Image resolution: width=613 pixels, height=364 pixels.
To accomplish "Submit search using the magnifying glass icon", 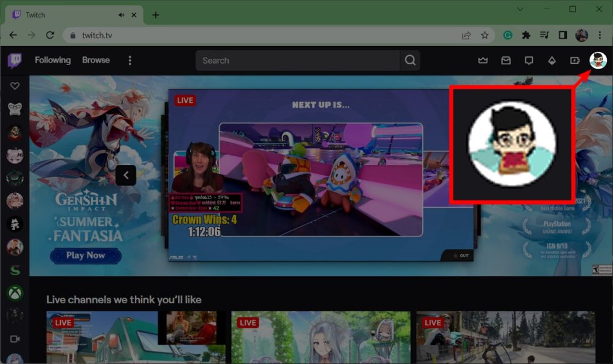I will 410,60.
